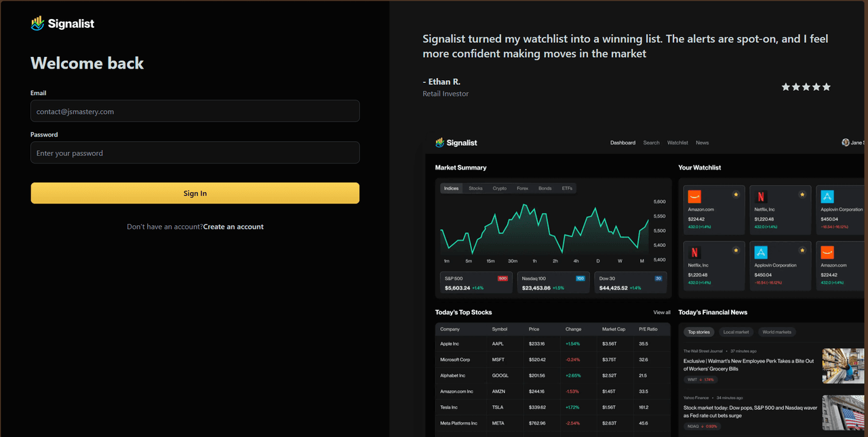Click the Apple Inc row in Top Stocks
This screenshot has height=437, width=868.
(553, 344)
